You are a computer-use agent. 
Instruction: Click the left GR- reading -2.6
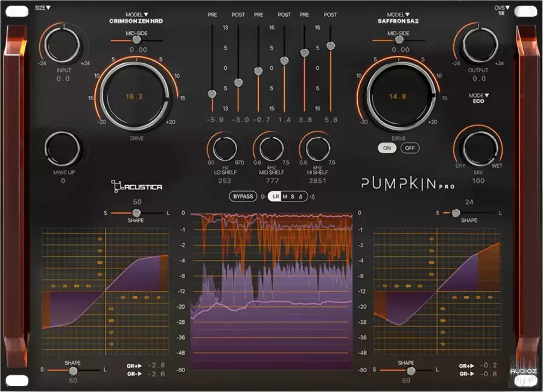(x=156, y=374)
